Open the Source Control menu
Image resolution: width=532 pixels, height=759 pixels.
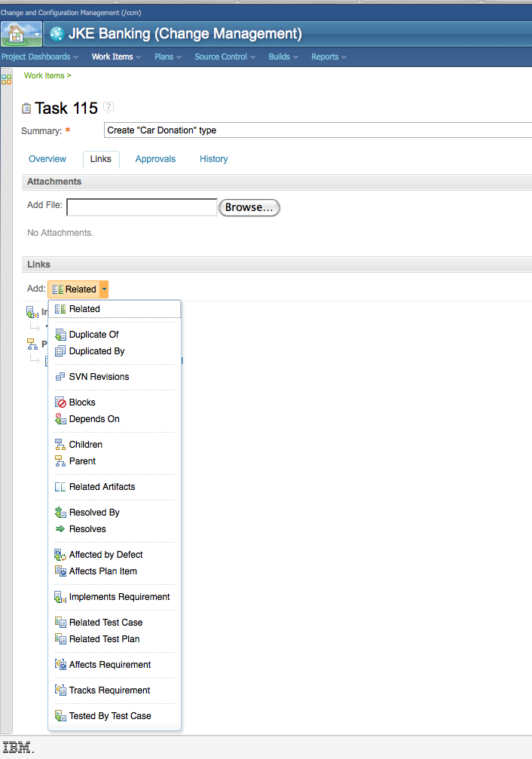pyautogui.click(x=225, y=57)
